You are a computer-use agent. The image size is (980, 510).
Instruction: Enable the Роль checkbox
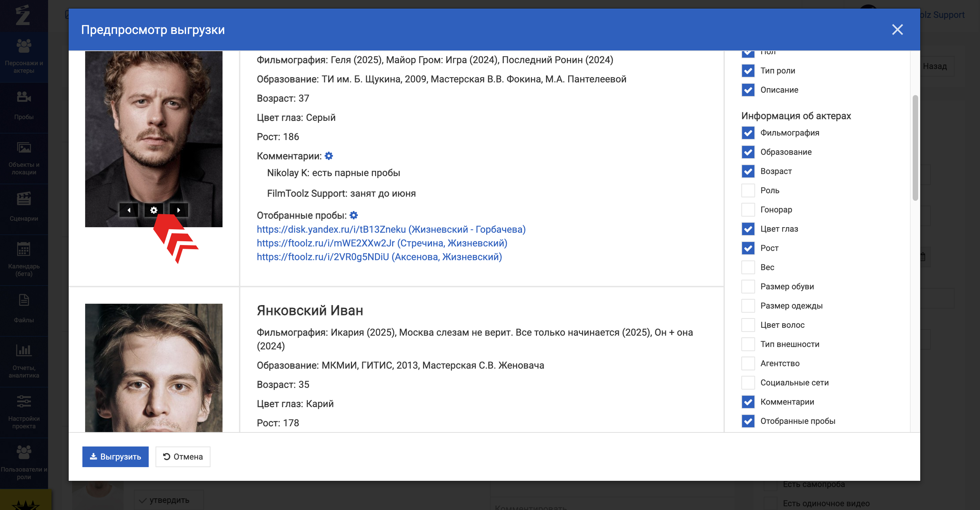pos(748,190)
